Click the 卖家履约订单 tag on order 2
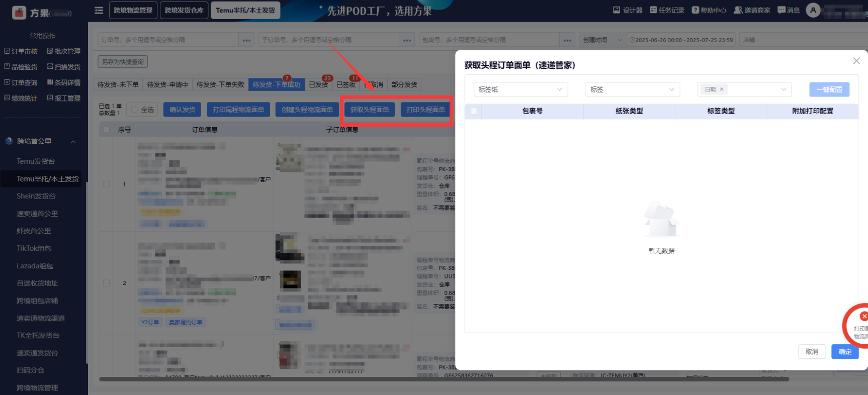Screen dimensions: 868x395 coord(186,322)
